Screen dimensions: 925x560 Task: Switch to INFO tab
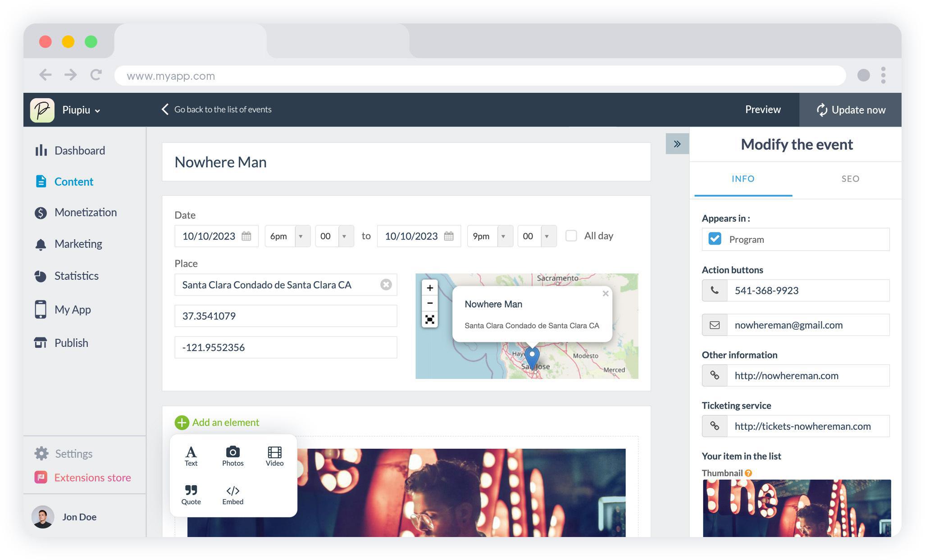click(743, 178)
